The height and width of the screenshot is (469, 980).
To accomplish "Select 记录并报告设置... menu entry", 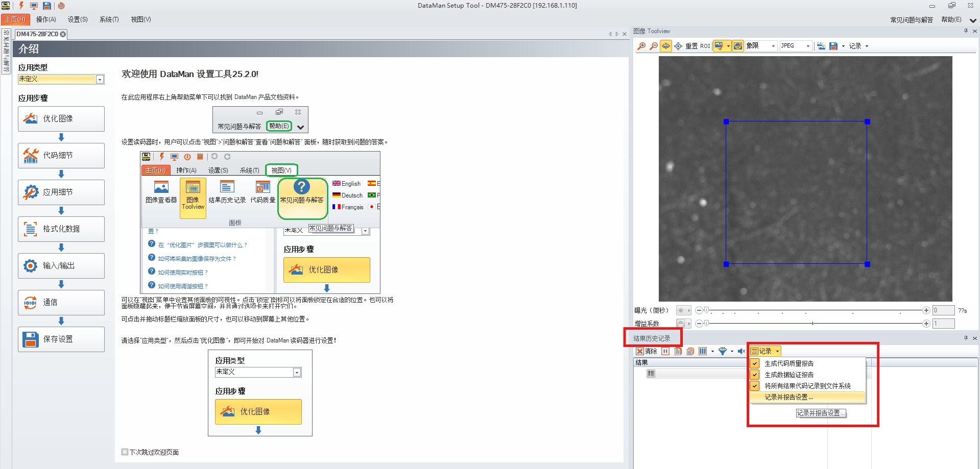I will pyautogui.click(x=807, y=397).
